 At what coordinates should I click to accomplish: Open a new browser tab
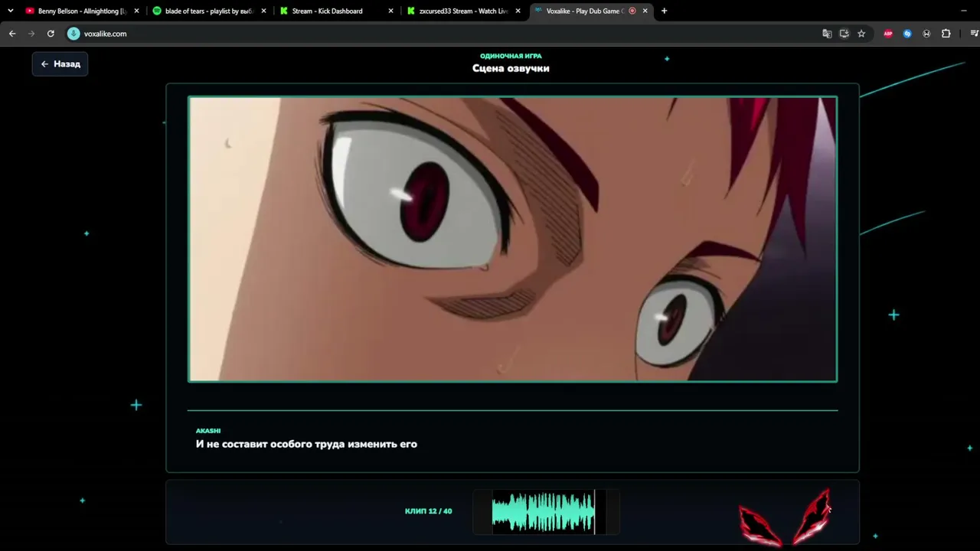[x=664, y=11]
